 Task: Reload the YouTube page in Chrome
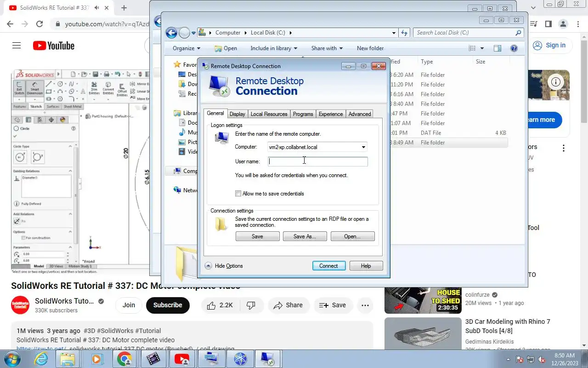pyautogui.click(x=40, y=24)
